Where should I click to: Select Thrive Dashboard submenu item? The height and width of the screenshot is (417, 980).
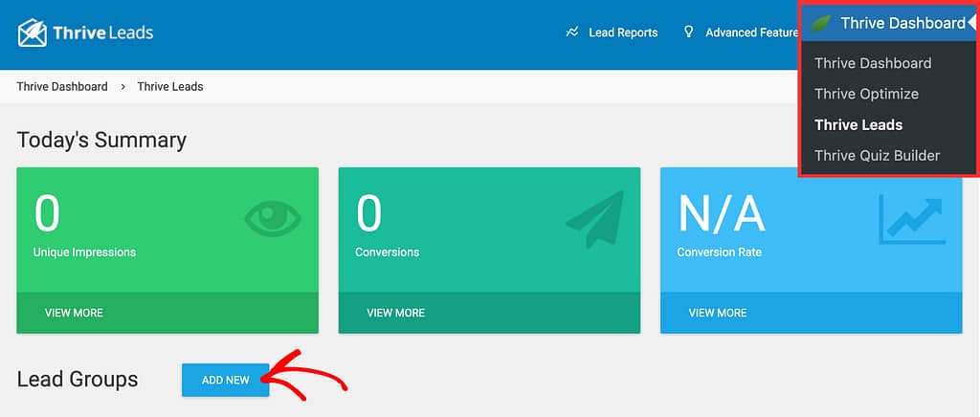873,63
